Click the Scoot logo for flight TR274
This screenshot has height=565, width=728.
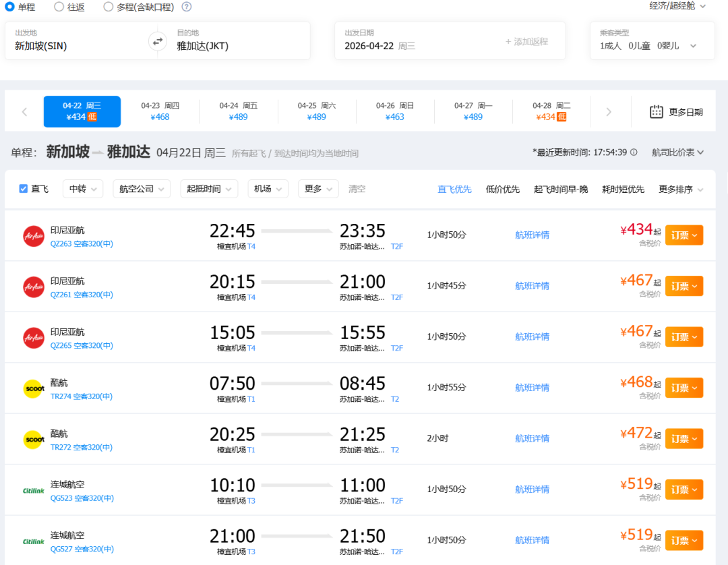(x=34, y=388)
